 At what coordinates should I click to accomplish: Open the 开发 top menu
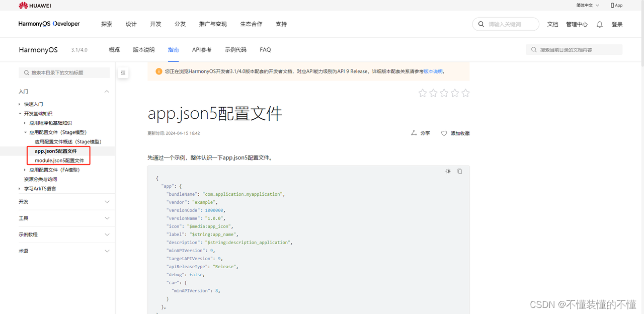(x=155, y=24)
